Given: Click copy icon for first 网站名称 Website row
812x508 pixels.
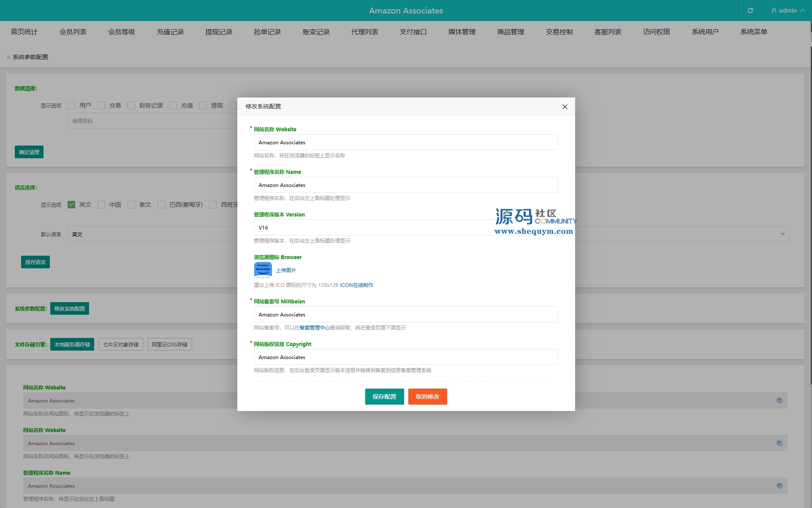Looking at the screenshot, I should [779, 400].
